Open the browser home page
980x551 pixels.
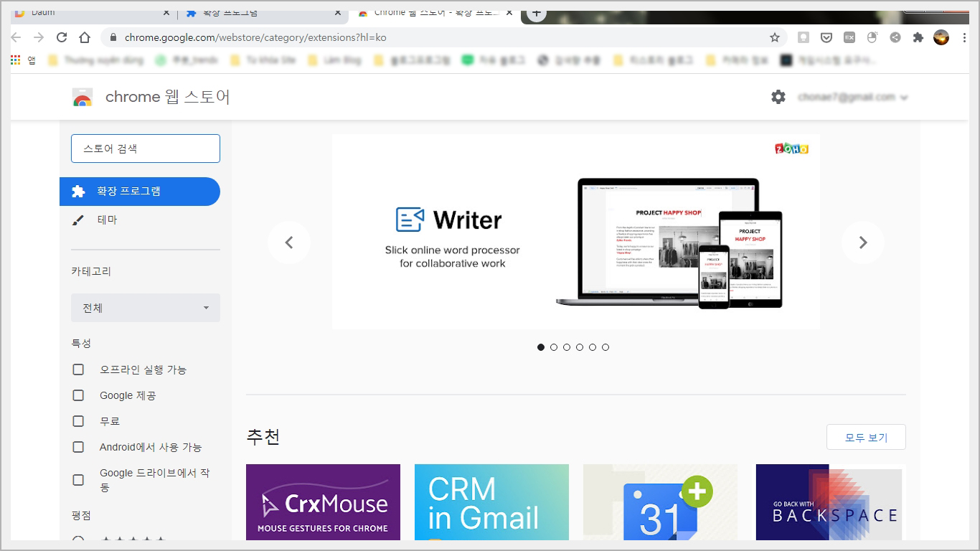click(x=85, y=37)
